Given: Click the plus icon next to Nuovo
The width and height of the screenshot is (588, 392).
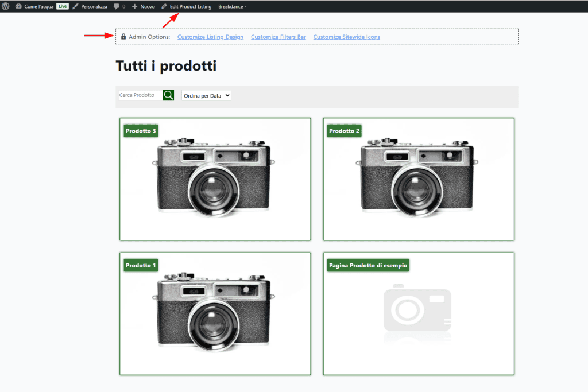Looking at the screenshot, I should (133, 6).
